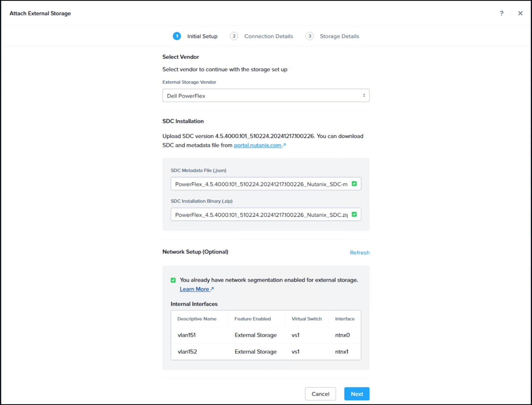Open the External Storage Vendor dropdown

click(266, 95)
